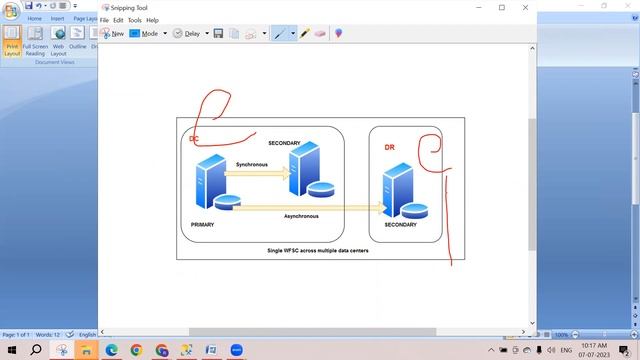Open Edit with Paint 3D icon
The image size is (640, 360).
(x=338, y=33)
